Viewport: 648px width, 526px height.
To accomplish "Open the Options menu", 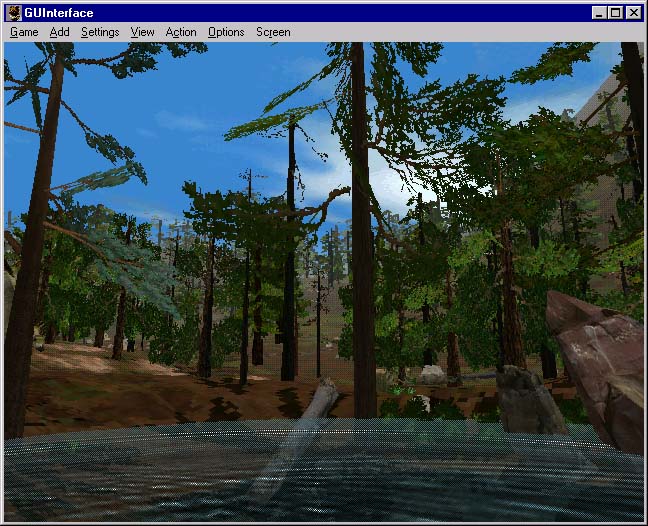I will pos(226,32).
